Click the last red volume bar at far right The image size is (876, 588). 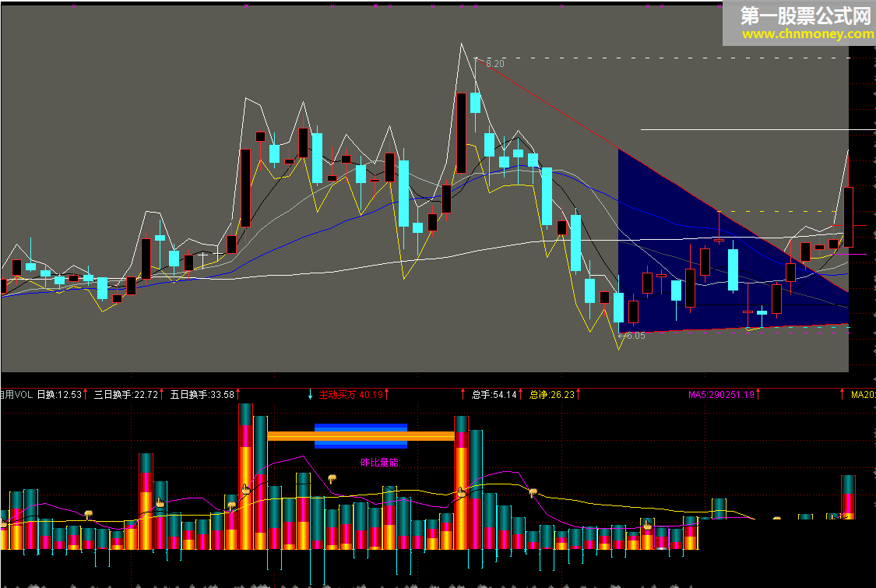coord(848,497)
